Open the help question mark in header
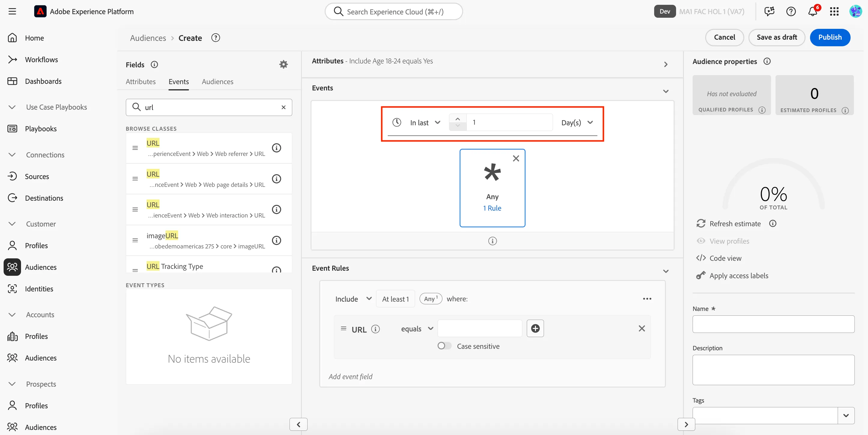The height and width of the screenshot is (435, 868). pos(791,11)
